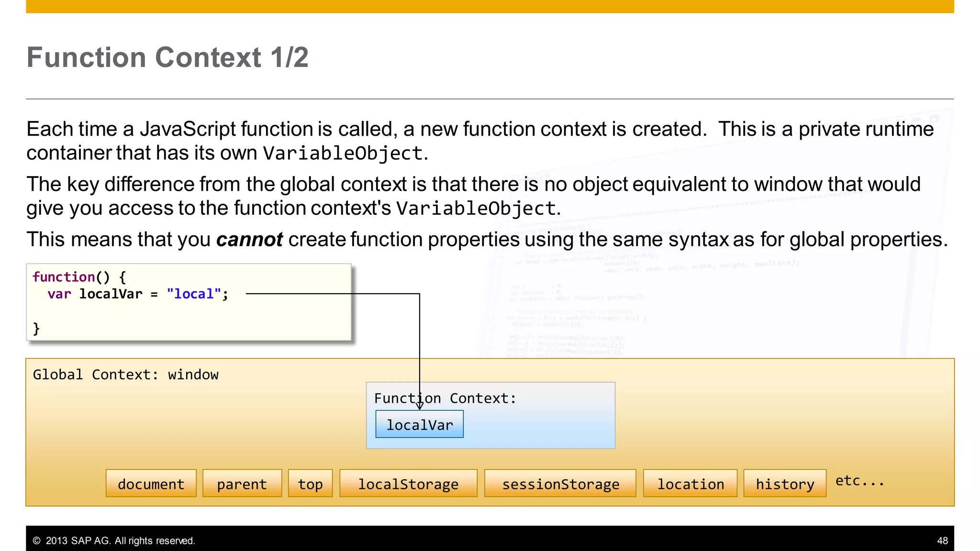Click the 'Function Context:' label

click(x=445, y=398)
